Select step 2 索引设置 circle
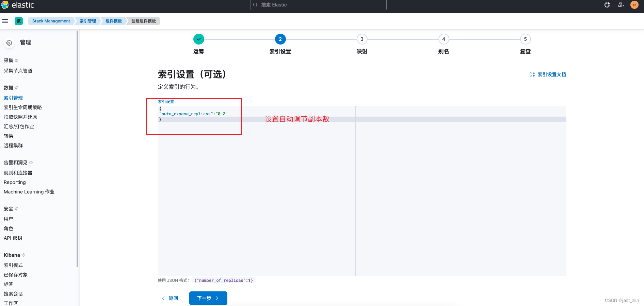The image size is (644, 306). click(280, 39)
